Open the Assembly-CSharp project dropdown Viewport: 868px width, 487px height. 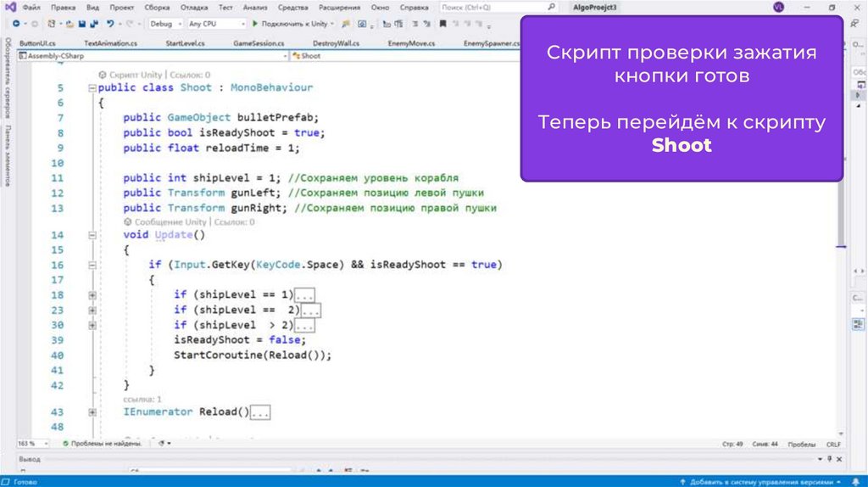tap(153, 56)
